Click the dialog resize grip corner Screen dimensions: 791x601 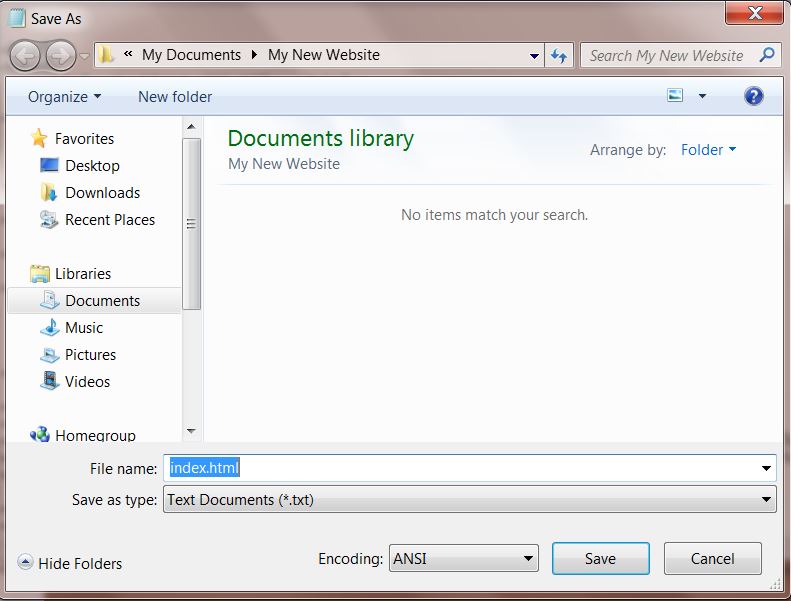(x=775, y=583)
